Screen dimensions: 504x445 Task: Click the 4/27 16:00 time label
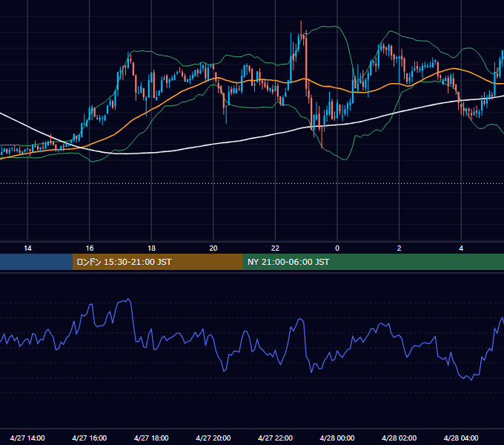[x=90, y=438]
